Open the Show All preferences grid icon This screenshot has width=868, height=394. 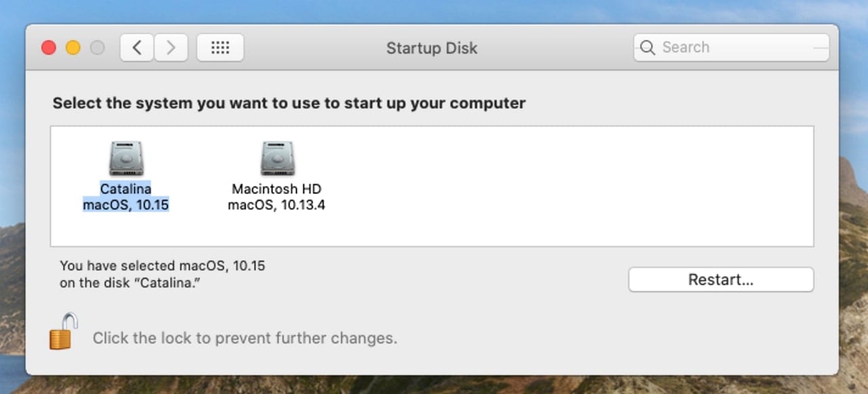coord(220,47)
